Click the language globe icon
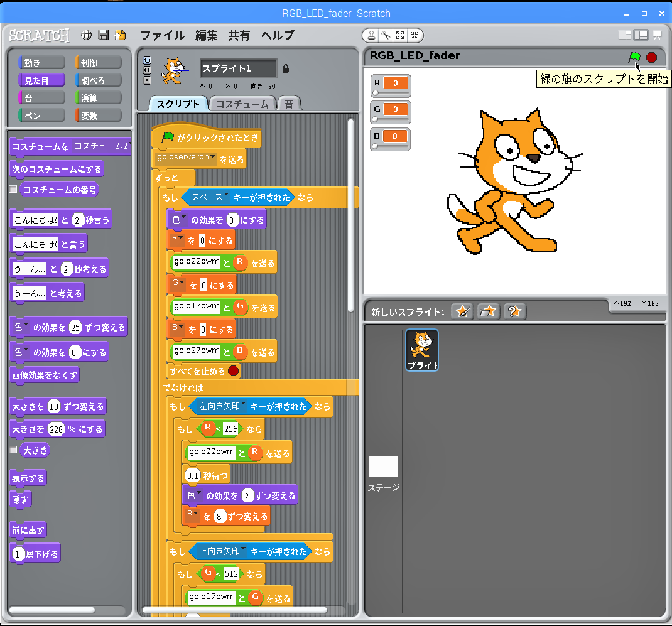672x626 pixels. (x=86, y=35)
